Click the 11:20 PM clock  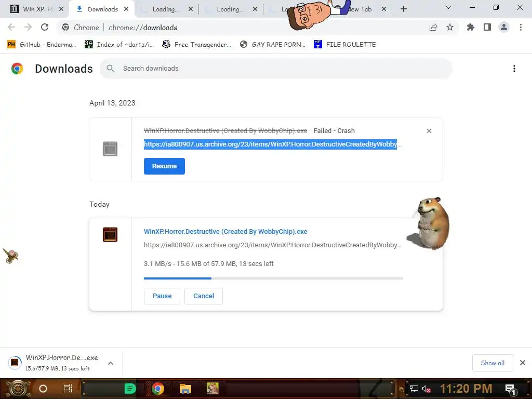pos(466,389)
